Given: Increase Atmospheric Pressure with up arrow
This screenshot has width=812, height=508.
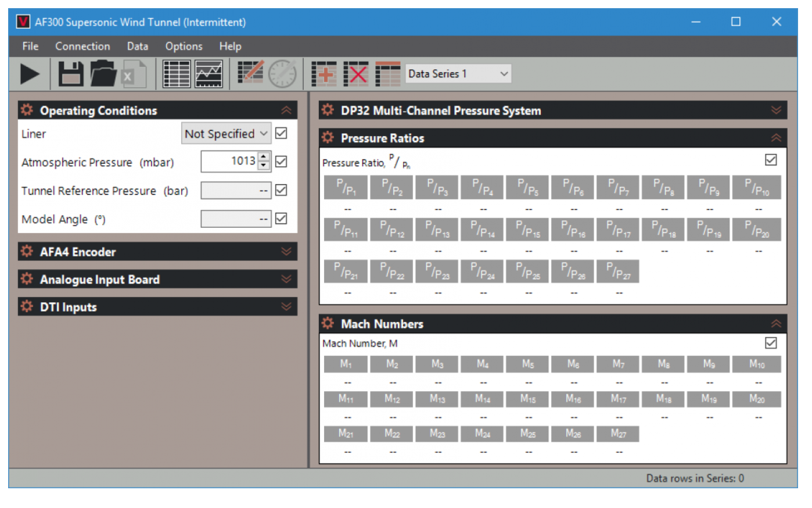Looking at the screenshot, I should tap(264, 156).
